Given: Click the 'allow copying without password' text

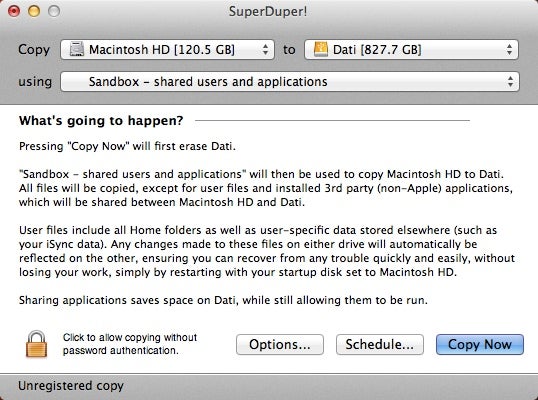Looking at the screenshot, I should pyautogui.click(x=130, y=344).
